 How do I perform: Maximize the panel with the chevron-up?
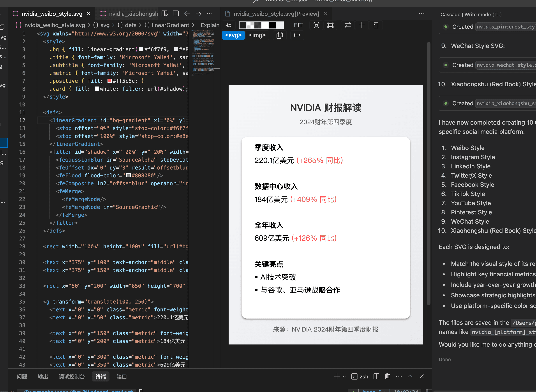coord(410,376)
